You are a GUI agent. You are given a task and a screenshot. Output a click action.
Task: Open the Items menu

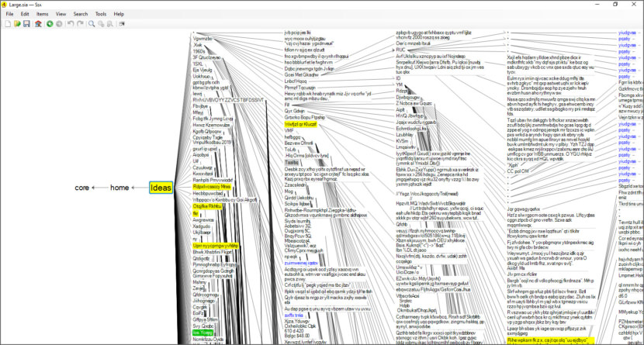(x=43, y=14)
